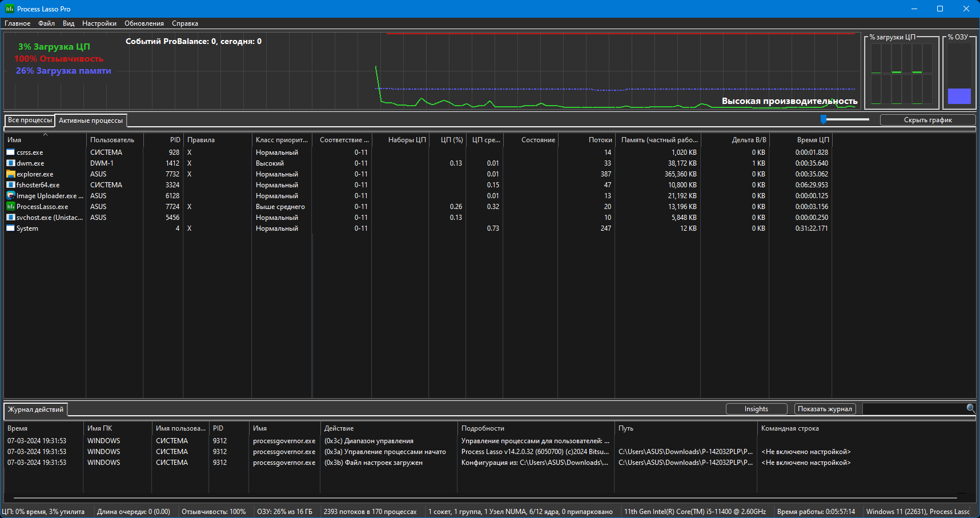Click the ProcessLasso.exe process icon
Viewport: 980px width, 518px height.
pos(10,207)
